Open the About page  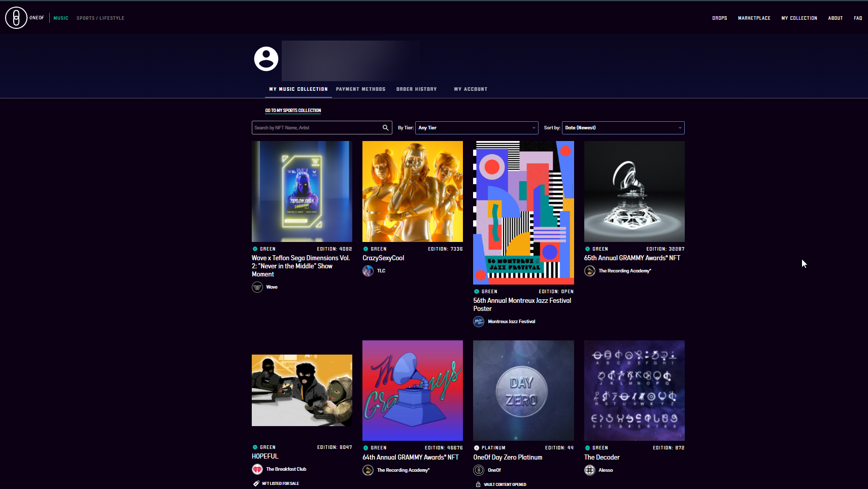(x=836, y=18)
